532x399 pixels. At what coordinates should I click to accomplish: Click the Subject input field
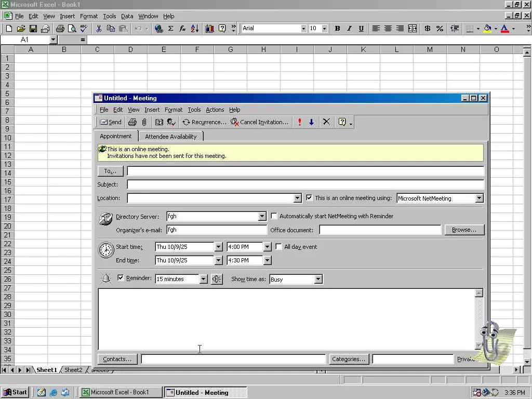click(x=305, y=184)
